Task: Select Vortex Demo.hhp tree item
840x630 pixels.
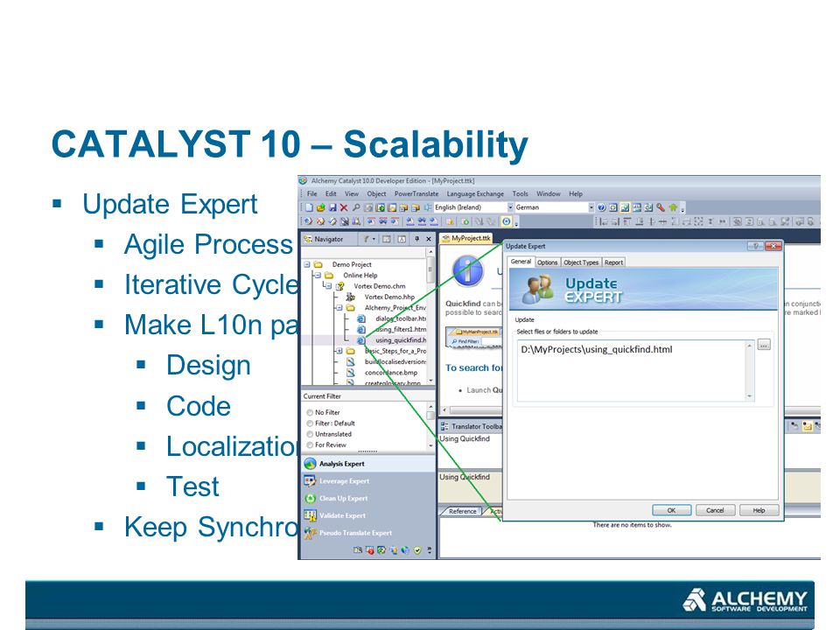Action: coord(389,297)
